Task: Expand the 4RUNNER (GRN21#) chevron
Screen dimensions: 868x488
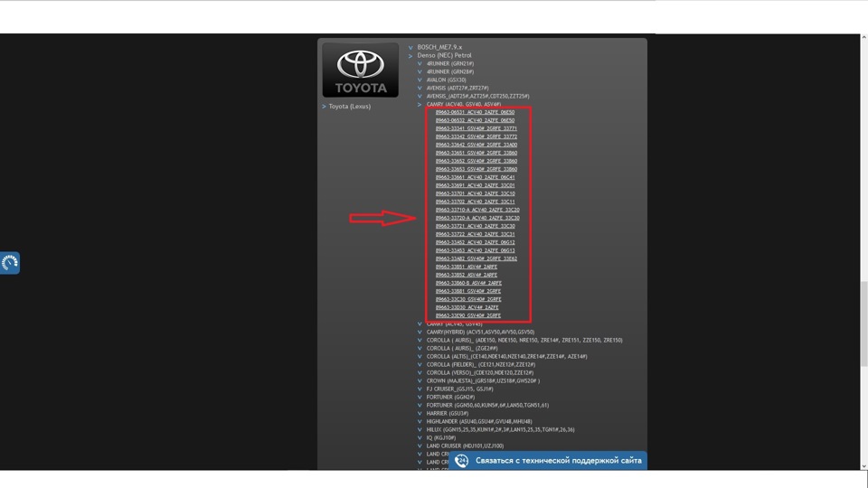Action: pyautogui.click(x=420, y=63)
